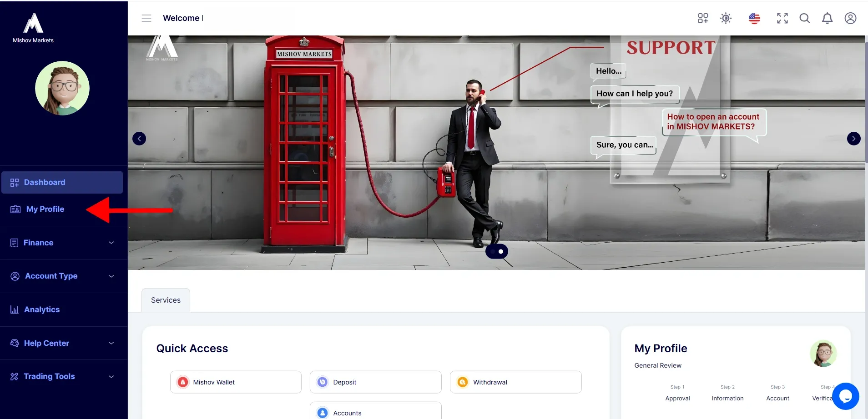
Task: Click the Withdrawal quick access button
Action: point(515,382)
